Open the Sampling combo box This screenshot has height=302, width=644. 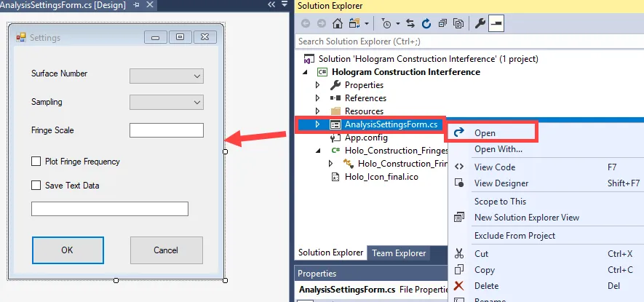(167, 103)
